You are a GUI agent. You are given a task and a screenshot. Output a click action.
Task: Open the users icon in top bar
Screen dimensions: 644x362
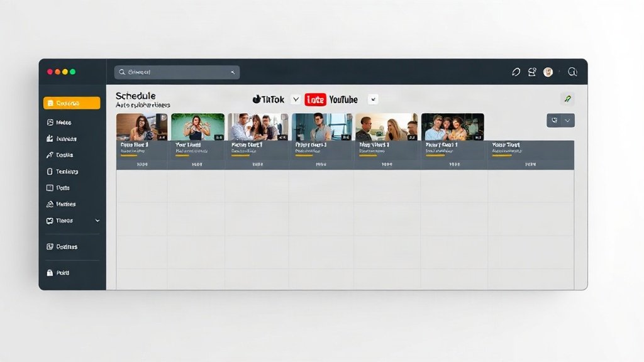click(532, 72)
